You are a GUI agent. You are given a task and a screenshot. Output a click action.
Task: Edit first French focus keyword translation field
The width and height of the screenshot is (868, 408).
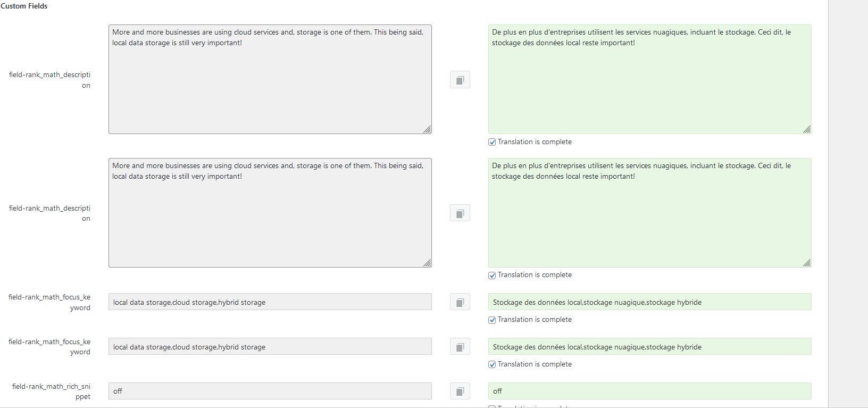pos(649,302)
